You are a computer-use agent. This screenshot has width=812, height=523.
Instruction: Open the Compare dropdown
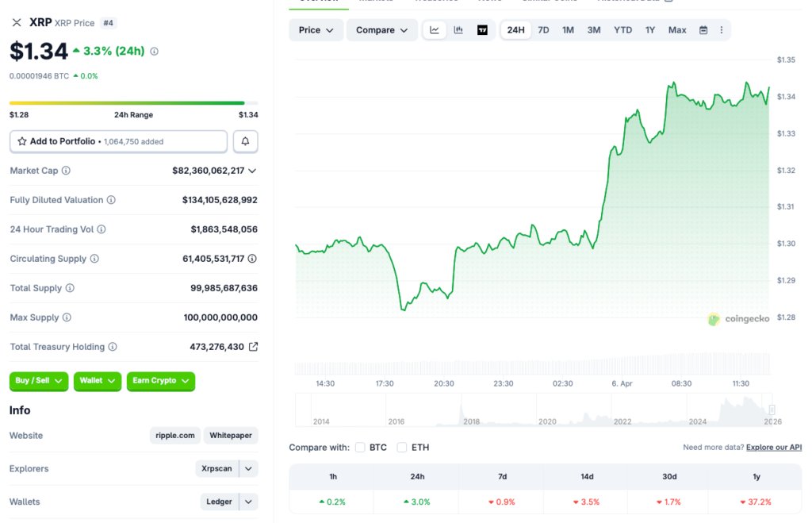click(x=381, y=29)
